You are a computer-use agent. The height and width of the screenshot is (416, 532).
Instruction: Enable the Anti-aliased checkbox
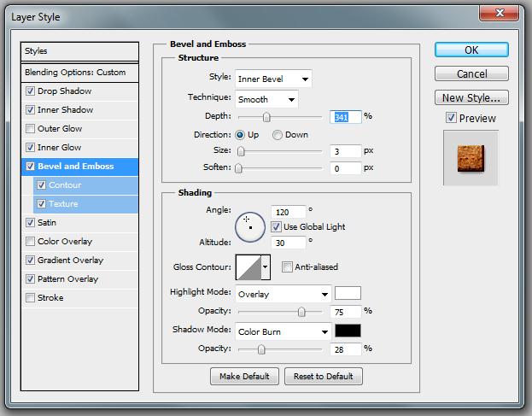tap(287, 267)
